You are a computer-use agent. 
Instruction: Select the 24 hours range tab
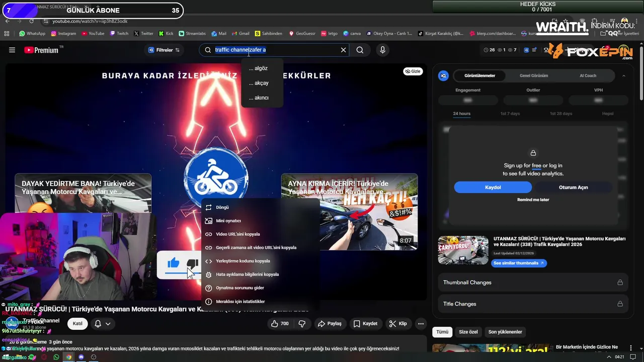pos(461,114)
